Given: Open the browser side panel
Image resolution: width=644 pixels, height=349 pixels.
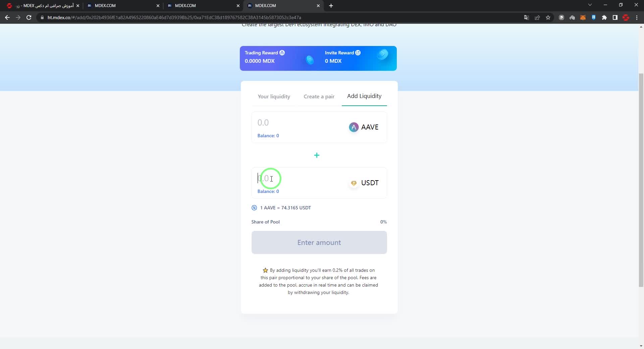Looking at the screenshot, I should [x=615, y=17].
